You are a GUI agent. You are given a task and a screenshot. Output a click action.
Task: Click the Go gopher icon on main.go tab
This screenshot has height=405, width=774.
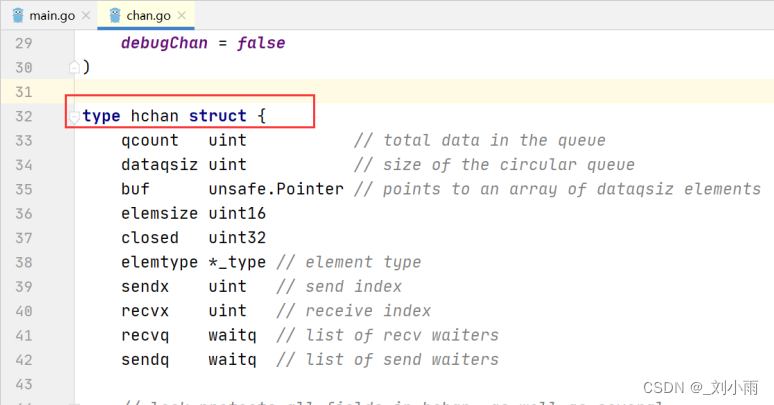(17, 15)
